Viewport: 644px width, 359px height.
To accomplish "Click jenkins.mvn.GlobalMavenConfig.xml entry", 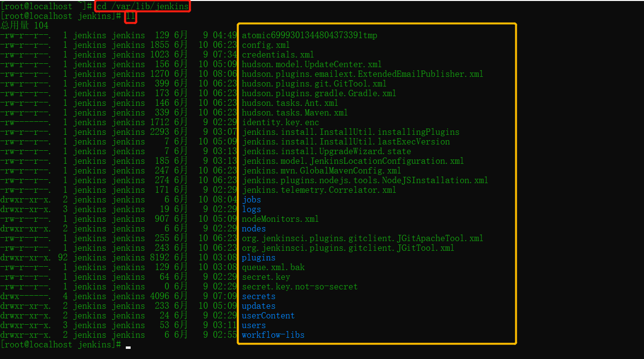I will [x=322, y=171].
